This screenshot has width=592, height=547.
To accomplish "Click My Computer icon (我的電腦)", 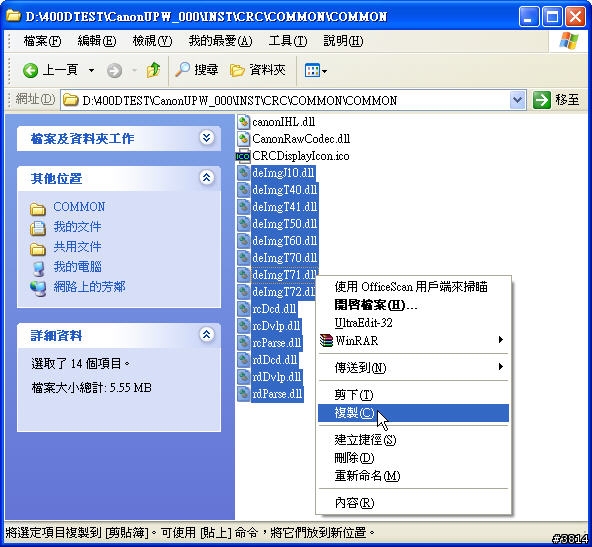I will click(38, 268).
